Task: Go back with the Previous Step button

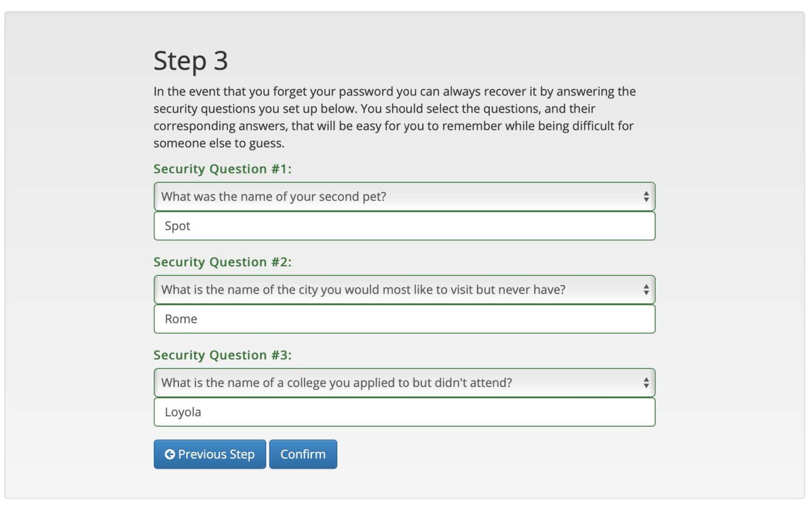Action: coord(210,454)
